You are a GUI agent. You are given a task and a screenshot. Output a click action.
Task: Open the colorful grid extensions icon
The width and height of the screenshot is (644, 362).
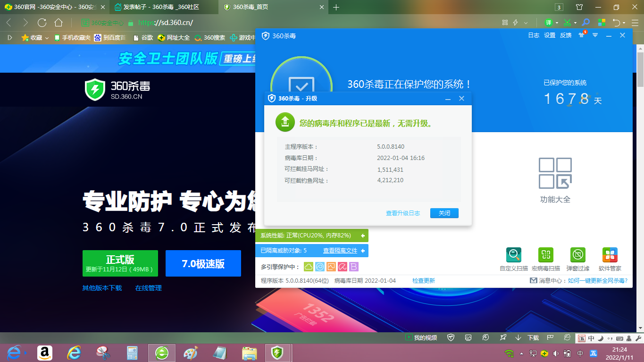[x=602, y=22]
